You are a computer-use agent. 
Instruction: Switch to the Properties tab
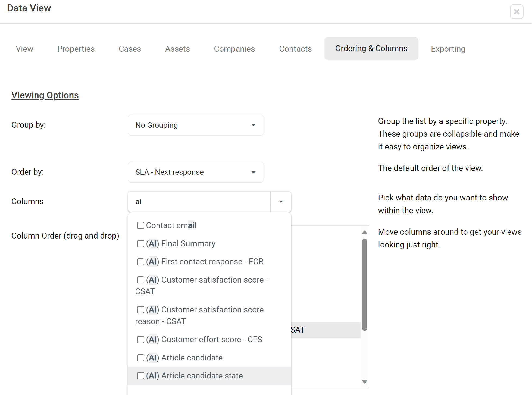(76, 49)
